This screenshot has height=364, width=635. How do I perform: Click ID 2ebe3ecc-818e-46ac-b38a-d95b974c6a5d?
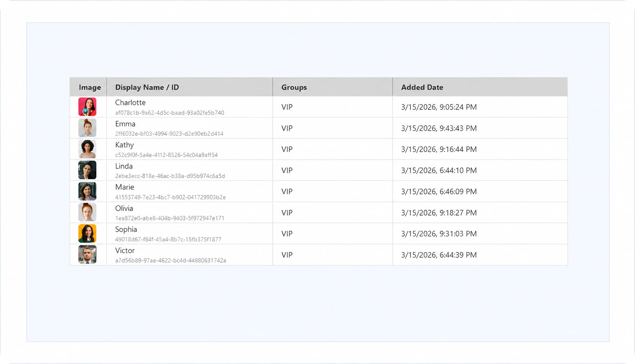tap(170, 176)
